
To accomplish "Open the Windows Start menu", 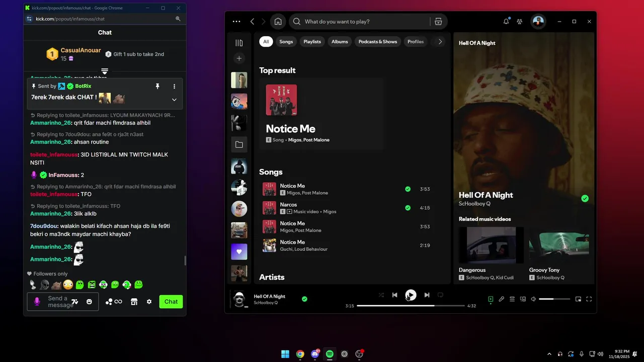I will [285, 354].
